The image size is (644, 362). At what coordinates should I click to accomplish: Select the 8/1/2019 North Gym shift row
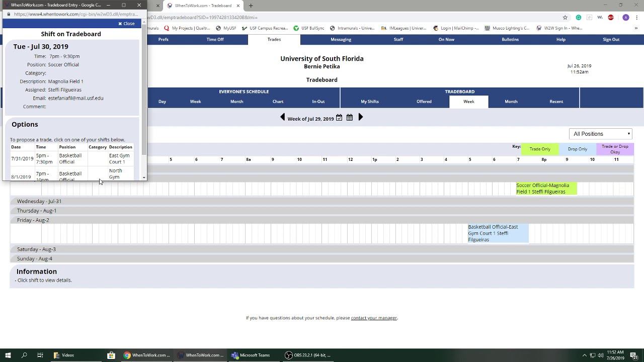(72, 174)
